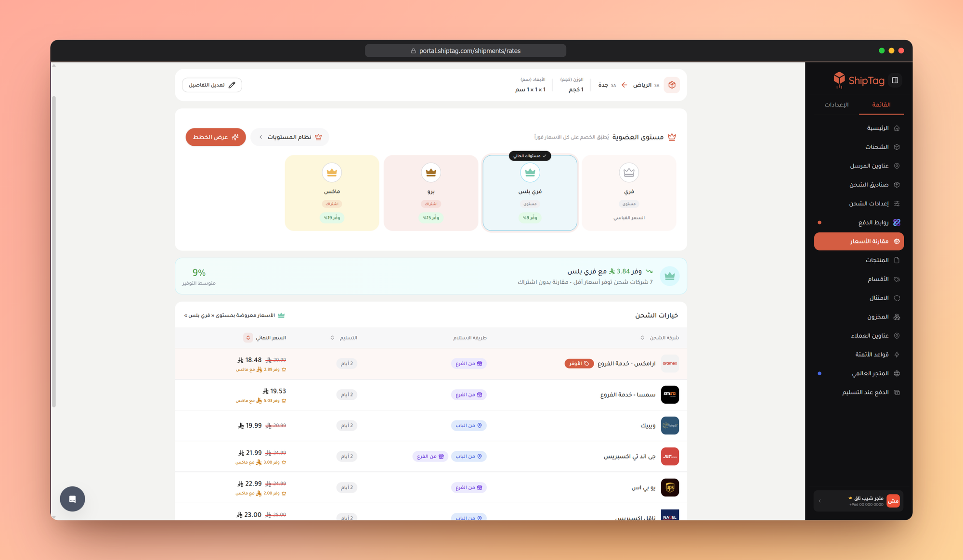The width and height of the screenshot is (963, 560).
Task: Click the عناوين العملاء pin icon
Action: click(897, 336)
